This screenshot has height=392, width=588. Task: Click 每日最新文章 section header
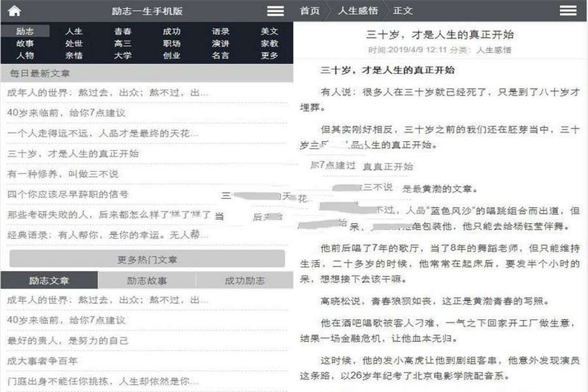(x=147, y=73)
